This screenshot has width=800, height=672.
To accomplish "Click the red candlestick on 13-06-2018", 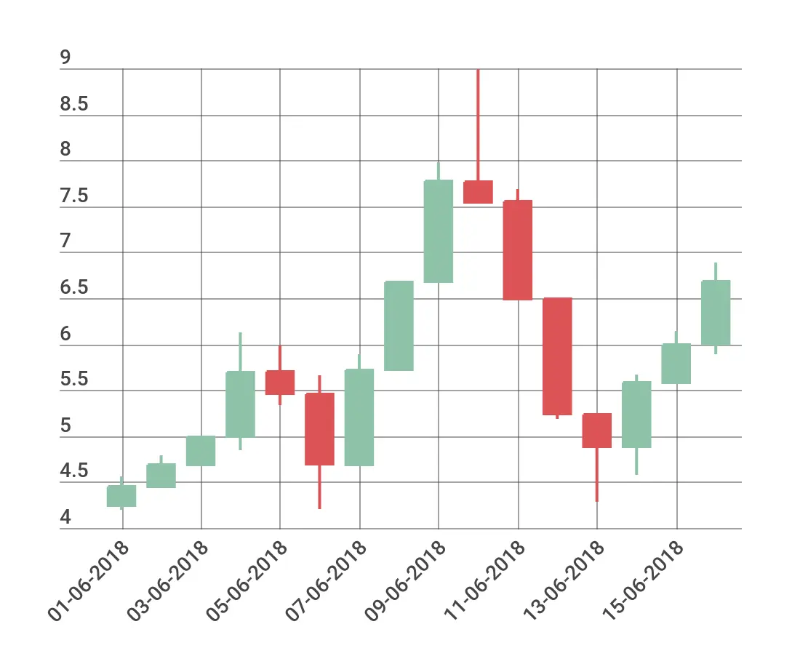I will 597,431.
